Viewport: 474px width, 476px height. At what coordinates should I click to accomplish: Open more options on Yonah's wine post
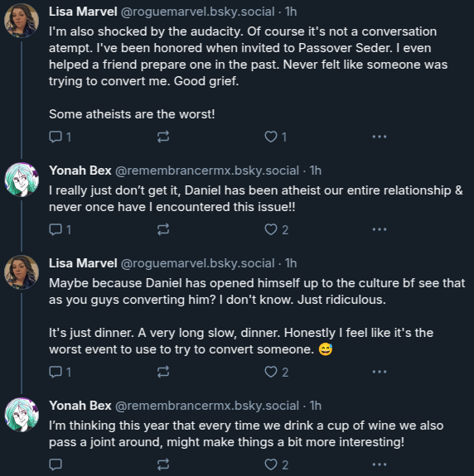(380, 464)
